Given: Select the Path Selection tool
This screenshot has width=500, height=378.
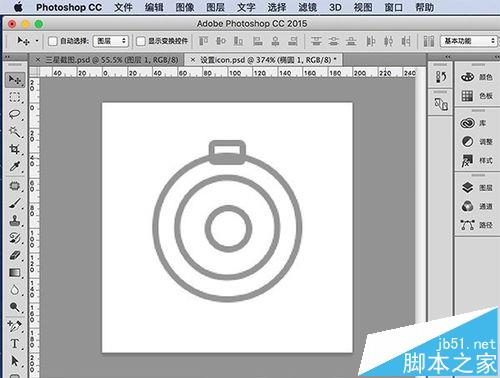Looking at the screenshot, I should coord(15,361).
